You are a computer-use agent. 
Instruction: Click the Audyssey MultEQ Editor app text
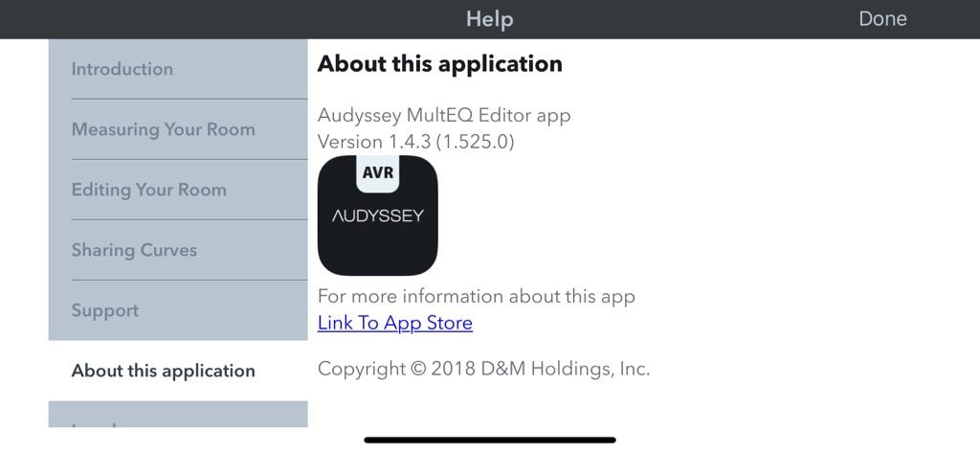444,116
